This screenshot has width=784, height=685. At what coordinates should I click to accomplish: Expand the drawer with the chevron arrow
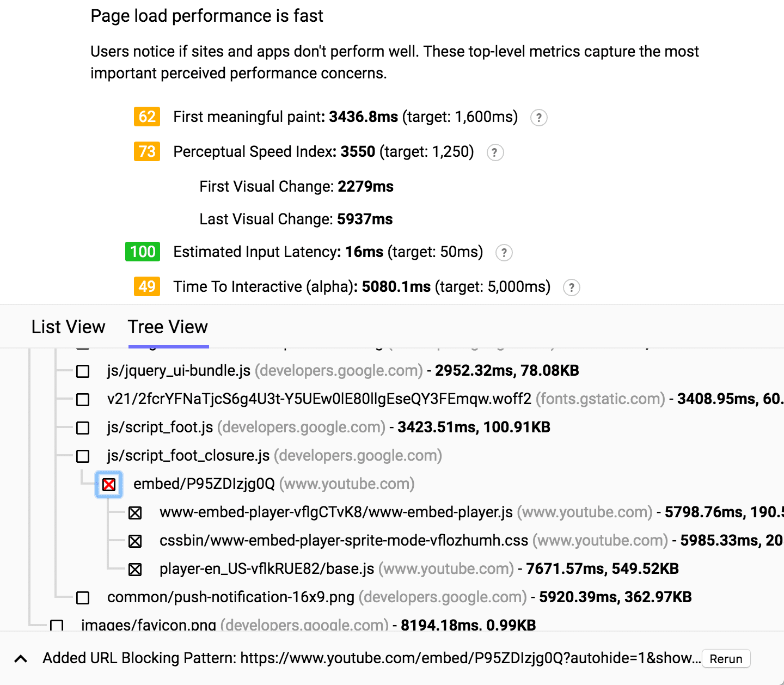[21, 659]
